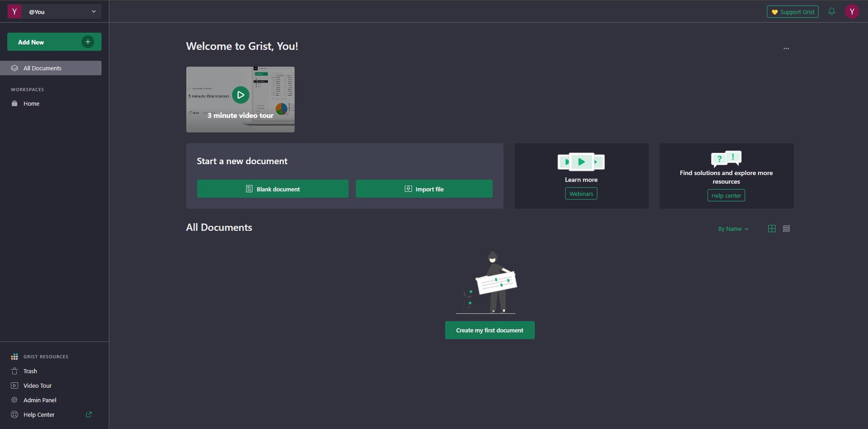Select the Video Tour sidebar icon

(15, 385)
